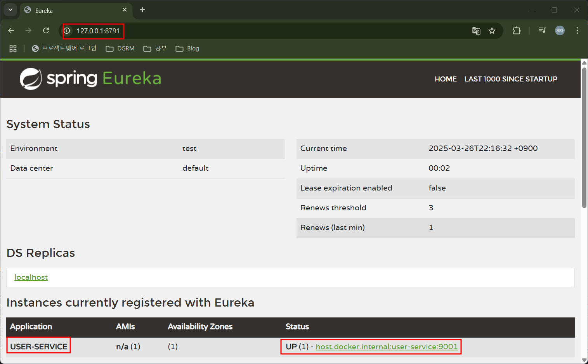Open the media control icon

tap(542, 30)
